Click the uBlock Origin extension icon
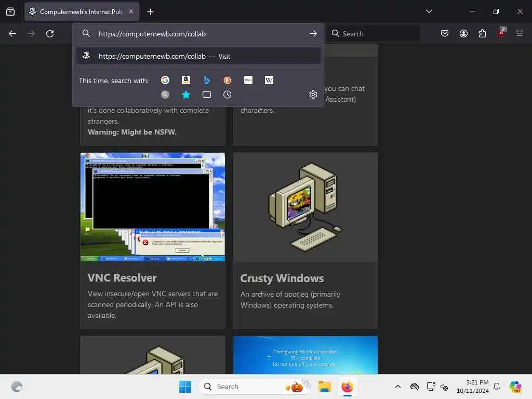The height and width of the screenshot is (399, 532). (501, 33)
